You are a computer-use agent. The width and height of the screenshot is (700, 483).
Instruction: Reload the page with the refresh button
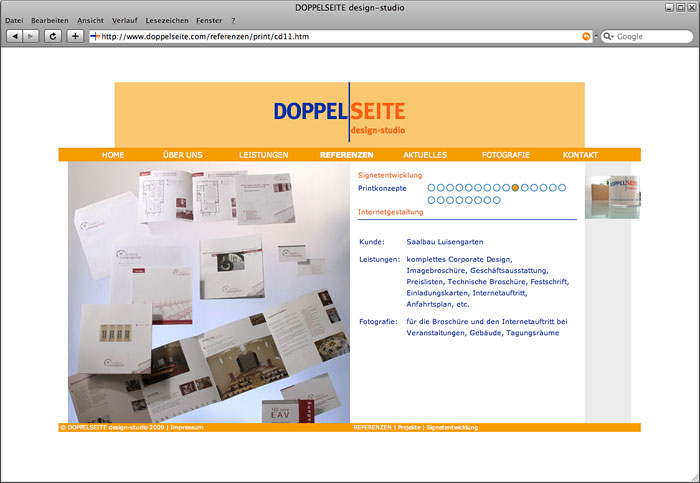[x=52, y=36]
